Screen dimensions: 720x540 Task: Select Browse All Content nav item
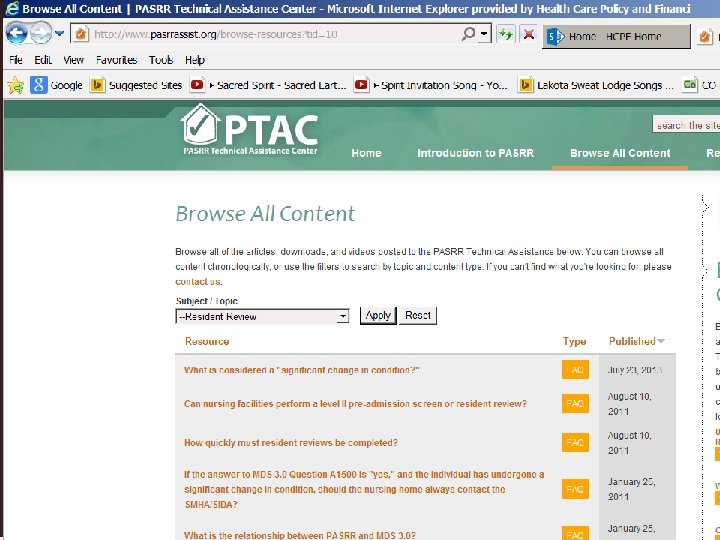[x=620, y=153]
